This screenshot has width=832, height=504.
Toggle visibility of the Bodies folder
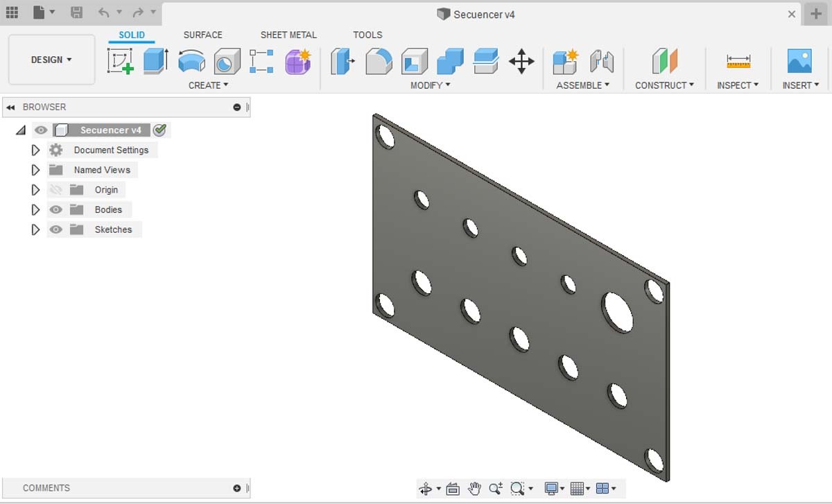pos(56,209)
